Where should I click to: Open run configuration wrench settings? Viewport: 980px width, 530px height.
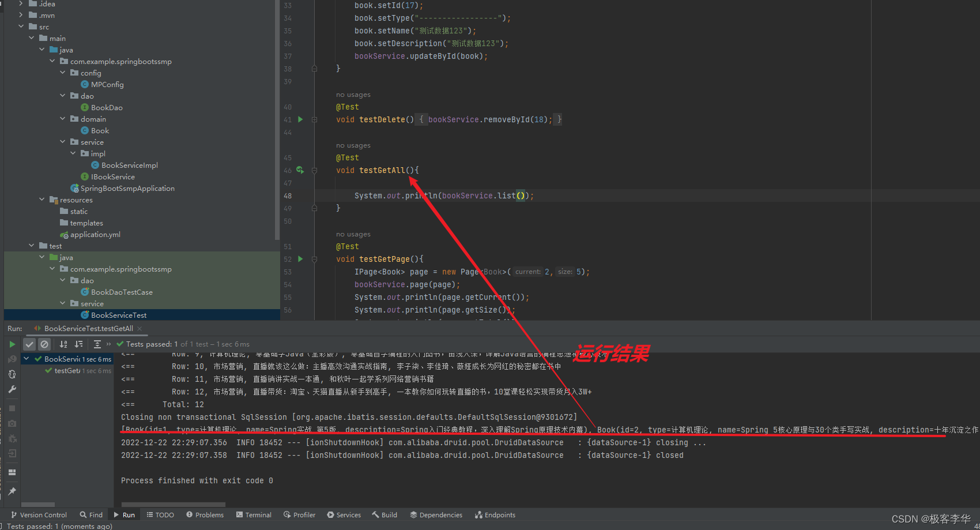(12, 389)
